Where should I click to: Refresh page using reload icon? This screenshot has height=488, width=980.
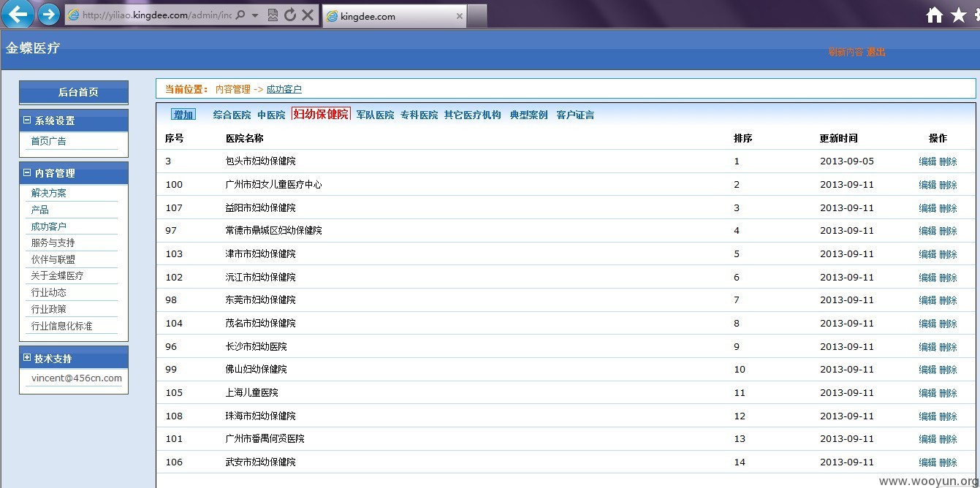290,15
